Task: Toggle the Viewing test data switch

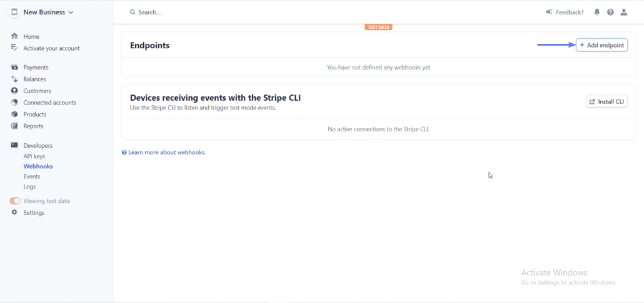Action: click(x=15, y=201)
